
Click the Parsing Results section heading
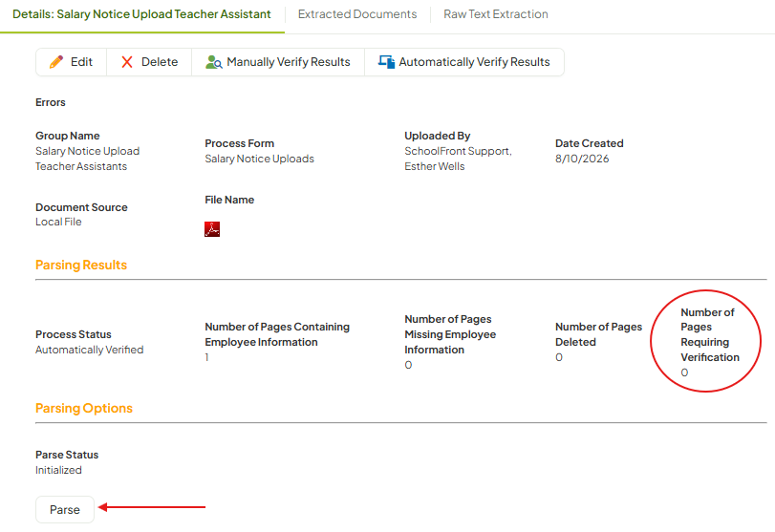(x=81, y=266)
